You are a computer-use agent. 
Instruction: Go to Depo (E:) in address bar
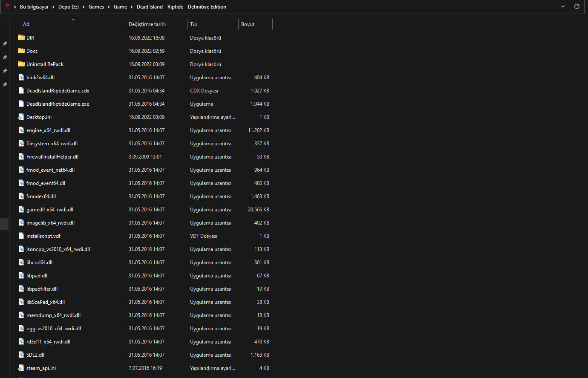point(69,7)
